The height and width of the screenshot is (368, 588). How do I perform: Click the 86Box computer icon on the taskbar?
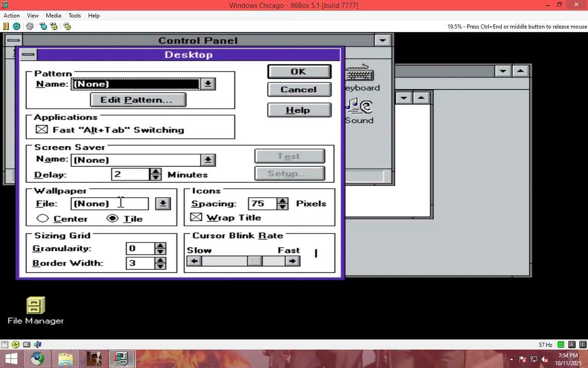122,359
